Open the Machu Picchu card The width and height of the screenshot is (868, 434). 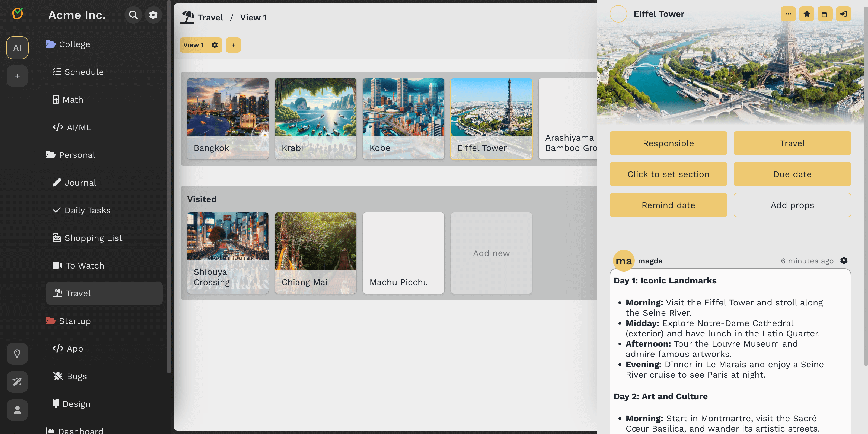click(x=403, y=253)
